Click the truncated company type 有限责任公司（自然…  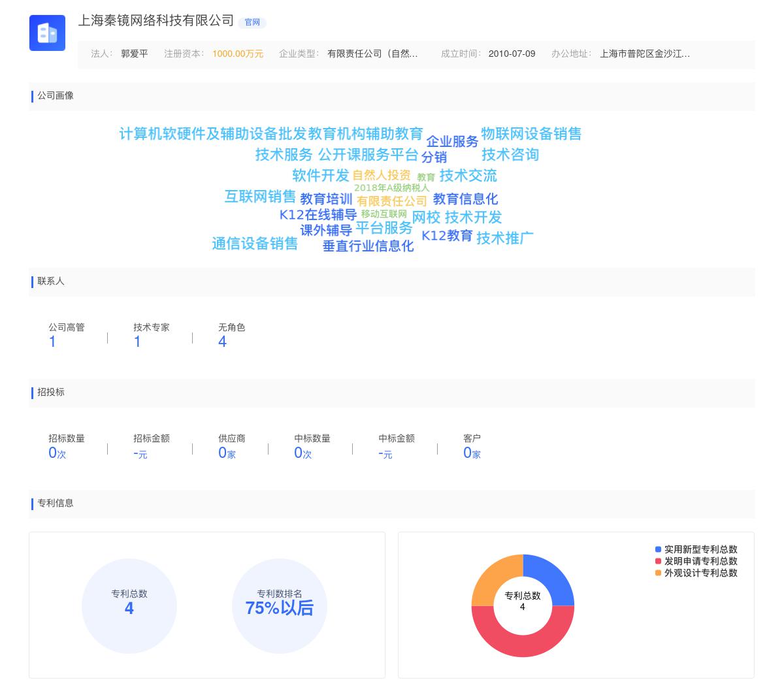(x=372, y=54)
